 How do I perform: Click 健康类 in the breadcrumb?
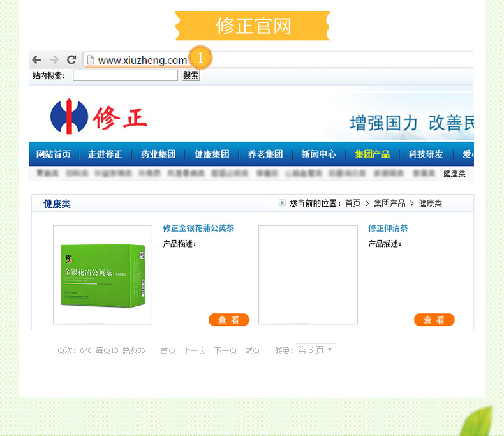(430, 203)
